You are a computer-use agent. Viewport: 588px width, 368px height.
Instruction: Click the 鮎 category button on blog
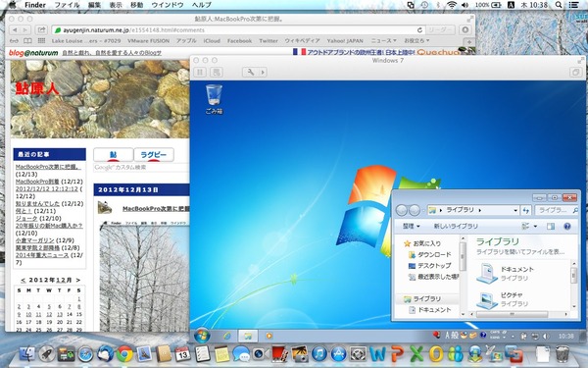pos(114,155)
